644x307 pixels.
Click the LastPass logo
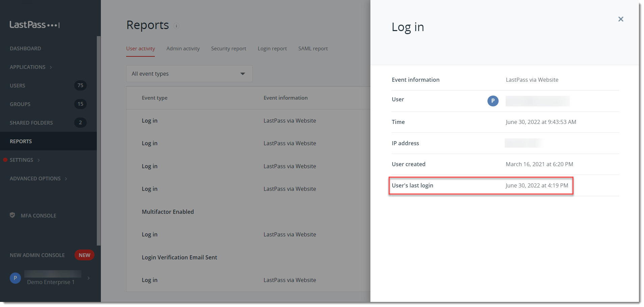tap(34, 24)
